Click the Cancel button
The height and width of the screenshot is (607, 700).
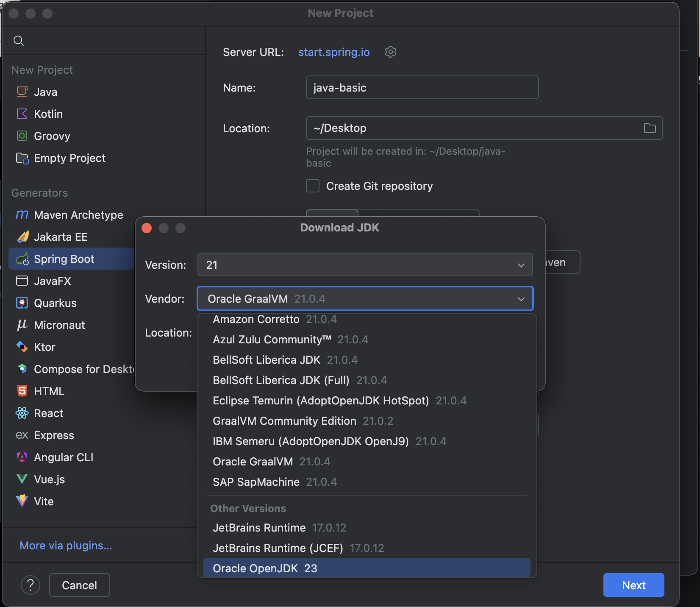(x=80, y=585)
